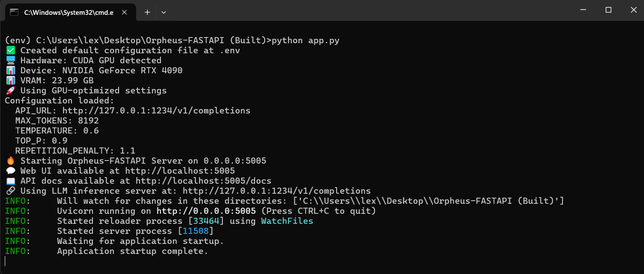Open a new terminal tab with plus
Image resolution: width=644 pixels, height=274 pixels.
tap(147, 12)
